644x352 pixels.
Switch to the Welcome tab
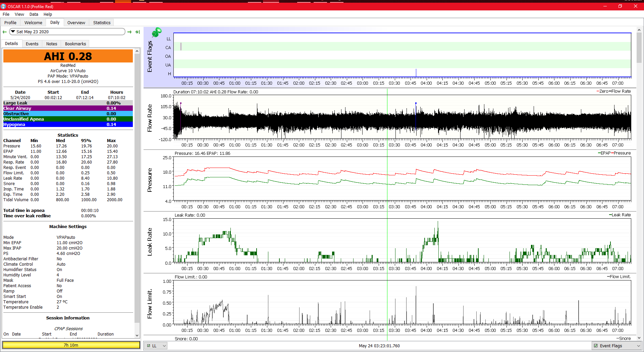click(33, 23)
